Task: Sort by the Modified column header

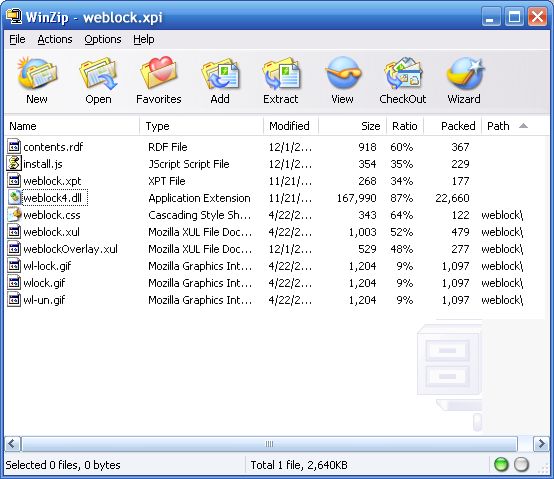Action: 291,126
